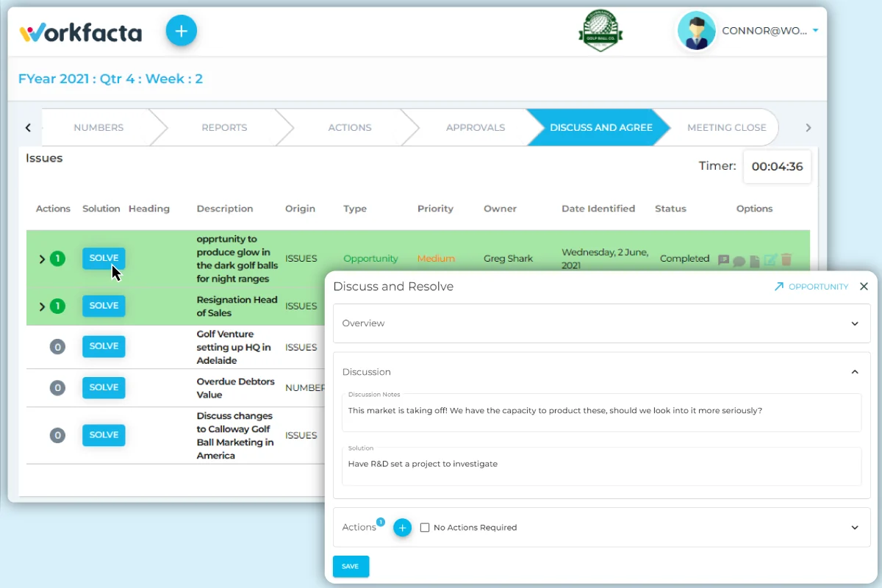Image resolution: width=882 pixels, height=588 pixels.
Task: Switch to the Meeting Close step
Action: coord(726,127)
